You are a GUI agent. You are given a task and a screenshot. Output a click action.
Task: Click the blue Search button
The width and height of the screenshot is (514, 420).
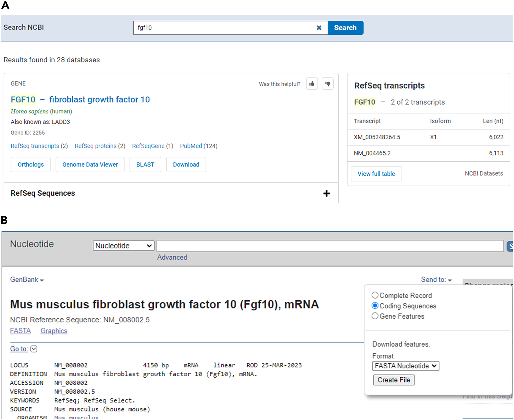[345, 28]
